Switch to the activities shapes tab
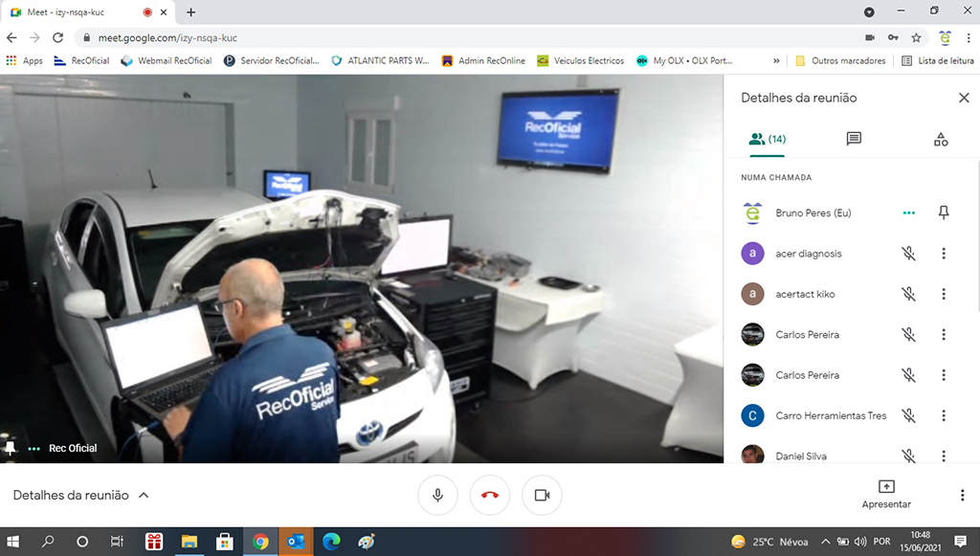 pyautogui.click(x=941, y=139)
